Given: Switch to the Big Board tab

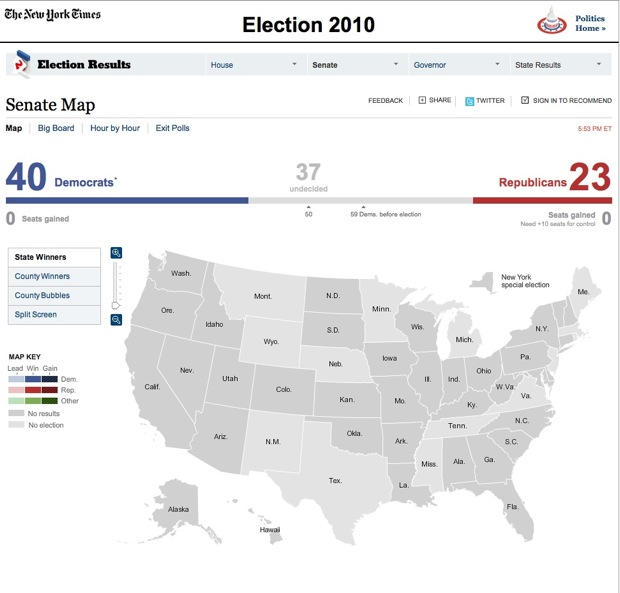Looking at the screenshot, I should click(x=56, y=128).
